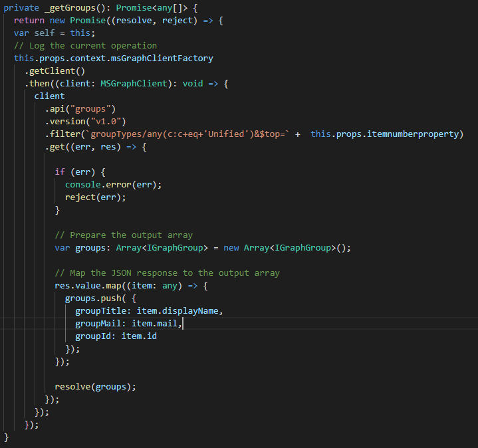
Task: Click 'var self = this;' line
Action: coord(55,33)
